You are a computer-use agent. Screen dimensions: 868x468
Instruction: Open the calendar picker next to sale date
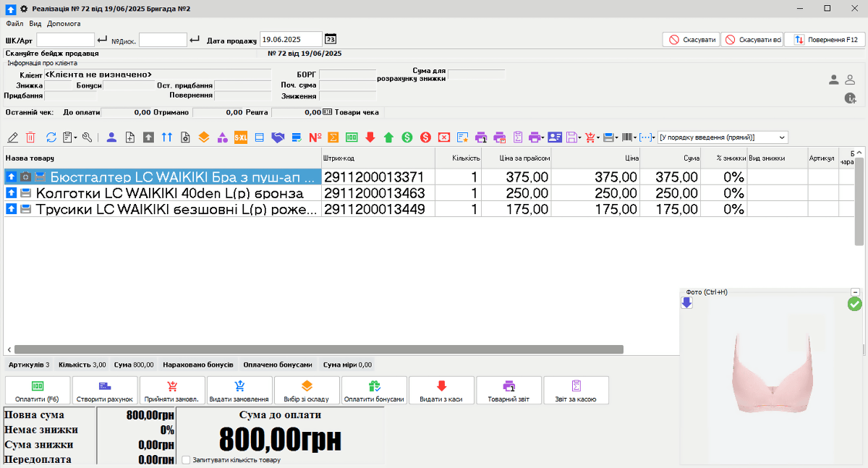click(x=331, y=40)
